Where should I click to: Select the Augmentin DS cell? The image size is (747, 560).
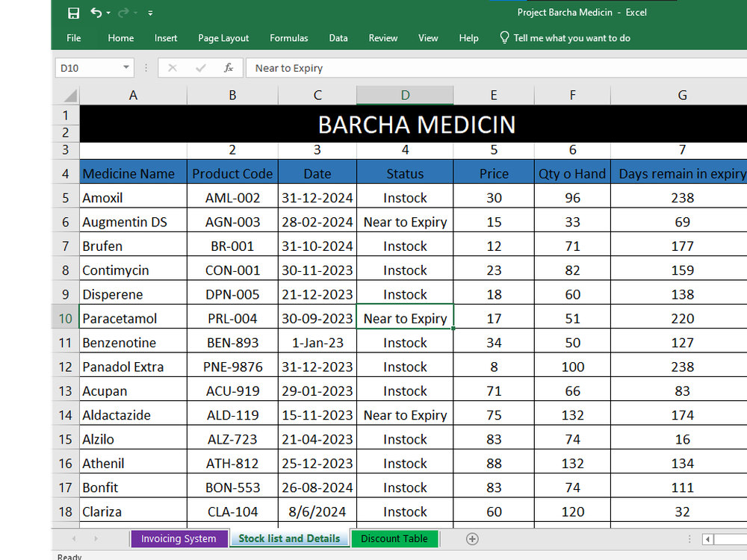pos(134,222)
